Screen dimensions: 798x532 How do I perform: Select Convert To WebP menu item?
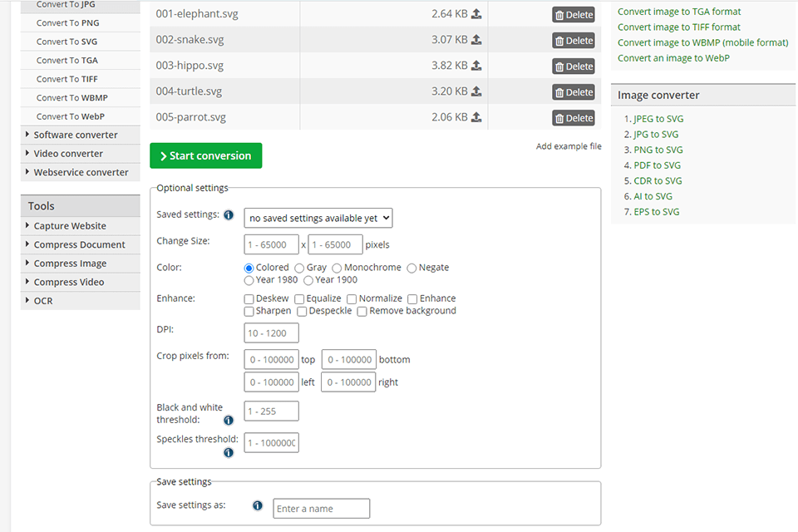[70, 116]
